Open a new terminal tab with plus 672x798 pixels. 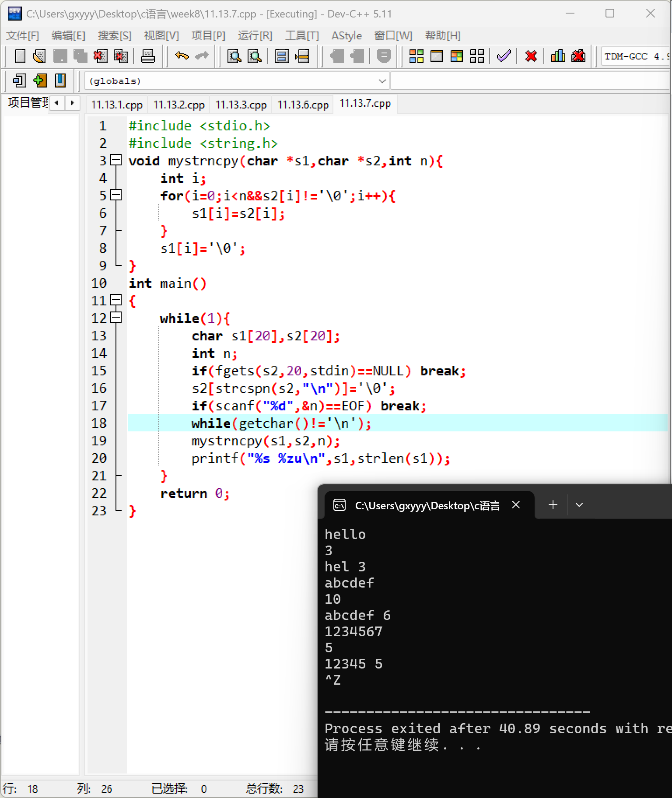[x=553, y=505]
